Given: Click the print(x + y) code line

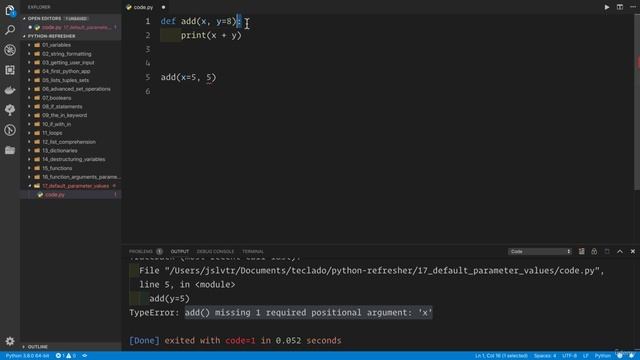Looking at the screenshot, I should coord(211,36).
